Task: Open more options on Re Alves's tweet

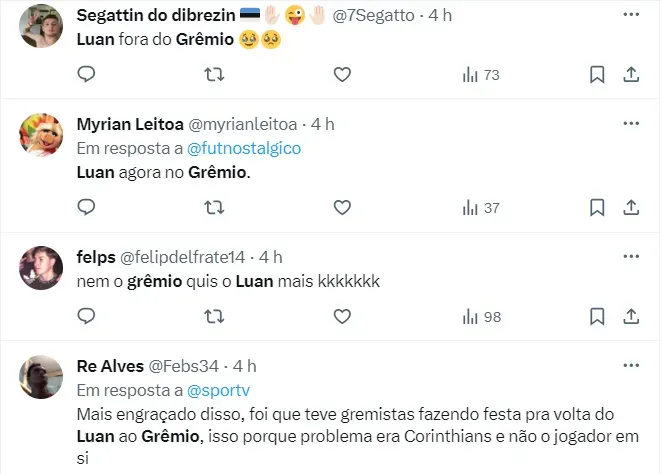Action: coord(631,365)
